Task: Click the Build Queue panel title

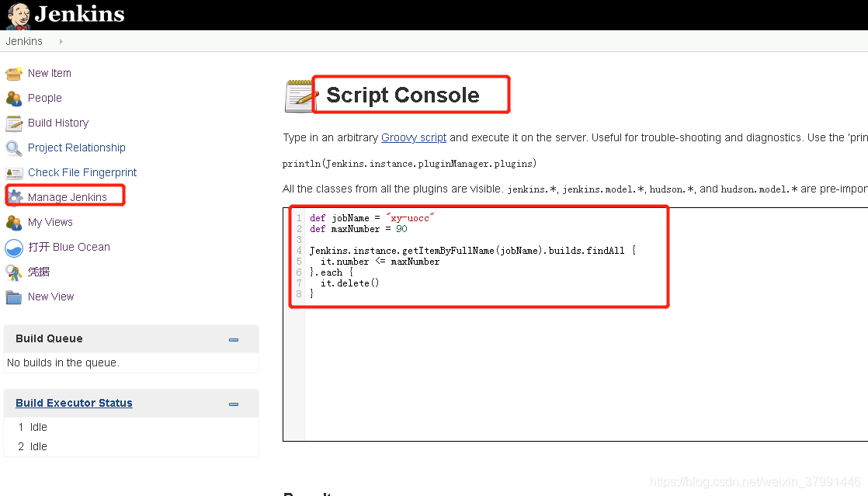Action: (49, 338)
